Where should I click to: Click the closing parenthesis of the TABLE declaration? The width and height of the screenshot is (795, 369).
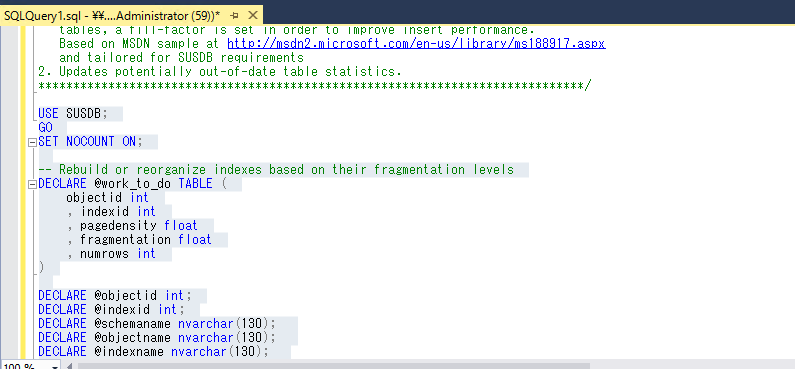42,268
